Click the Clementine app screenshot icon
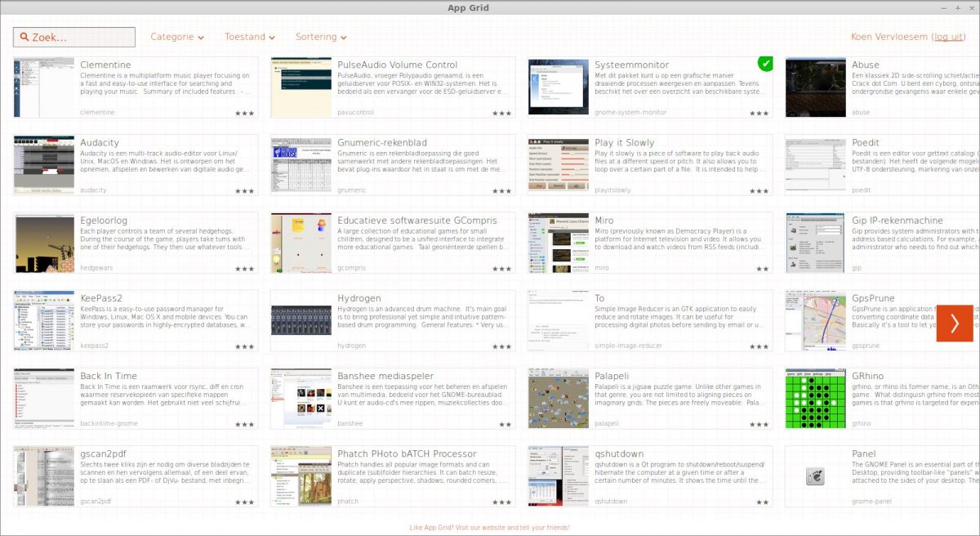980x536 pixels. [44, 87]
